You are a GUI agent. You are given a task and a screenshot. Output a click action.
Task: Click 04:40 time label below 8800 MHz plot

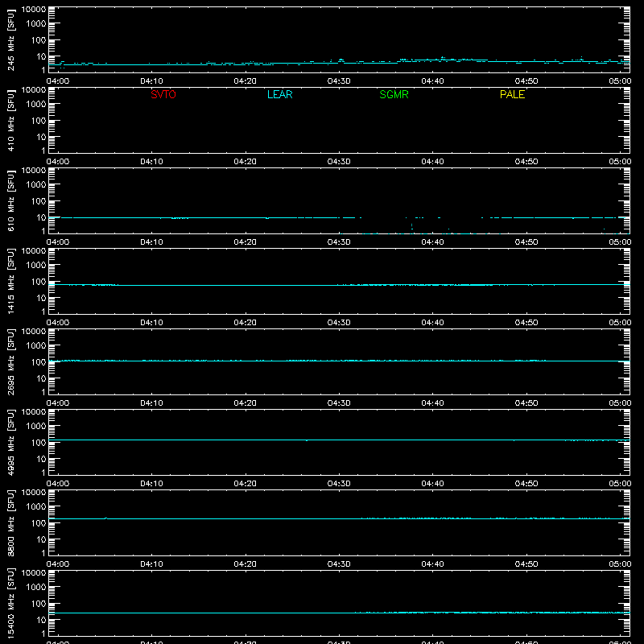coord(432,564)
